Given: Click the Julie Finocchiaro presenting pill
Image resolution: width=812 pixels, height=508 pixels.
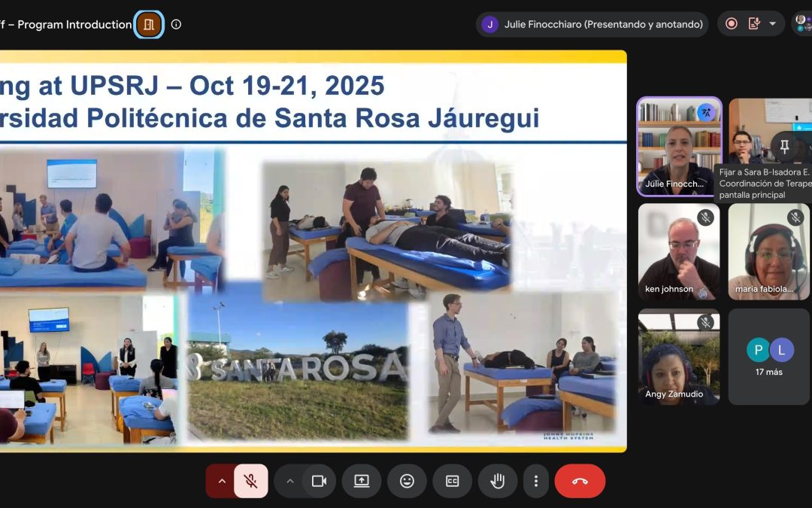Looking at the screenshot, I should click(x=592, y=24).
